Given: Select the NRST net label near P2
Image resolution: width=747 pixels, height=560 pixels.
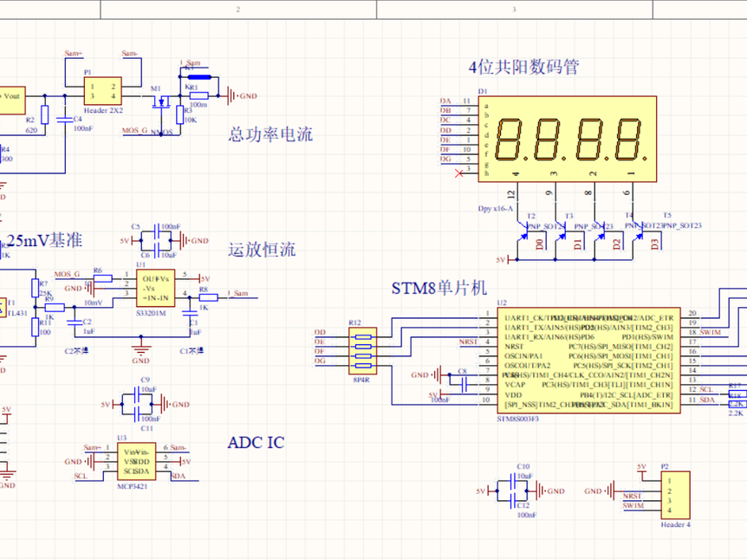Looking at the screenshot, I should (x=632, y=497).
